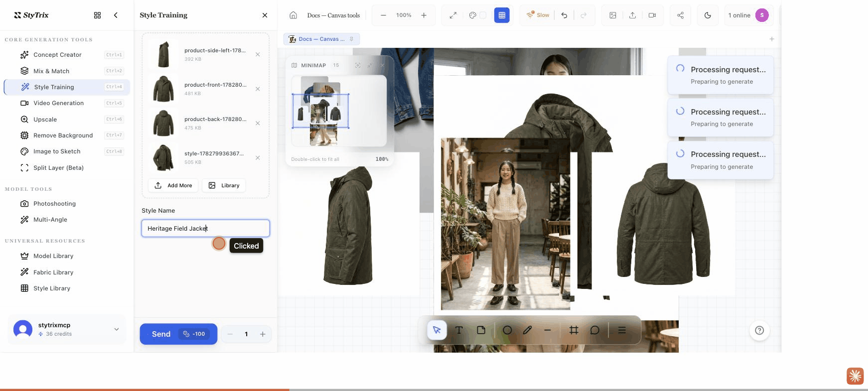Viewport: 868px width, 391px height.
Task: Select Mix & Match tool
Action: pyautogui.click(x=67, y=71)
